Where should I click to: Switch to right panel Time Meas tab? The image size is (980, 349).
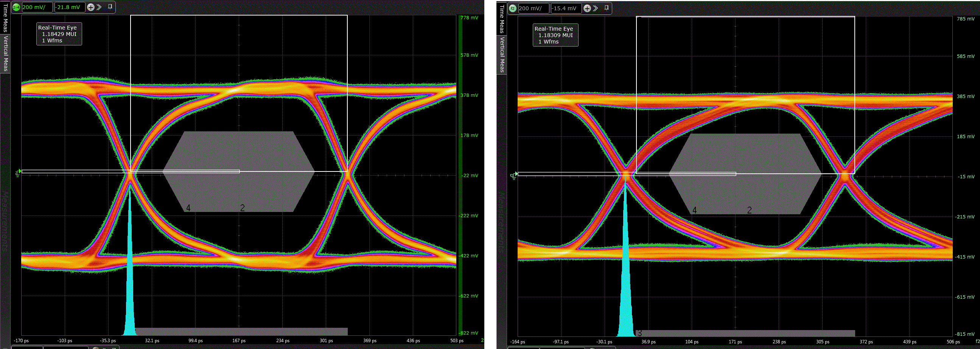[502, 19]
